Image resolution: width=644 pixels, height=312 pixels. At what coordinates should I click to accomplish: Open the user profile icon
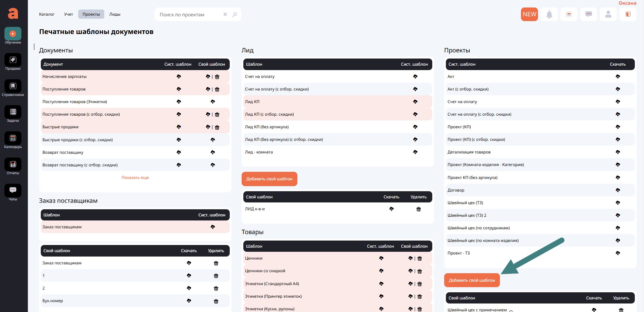608,14
